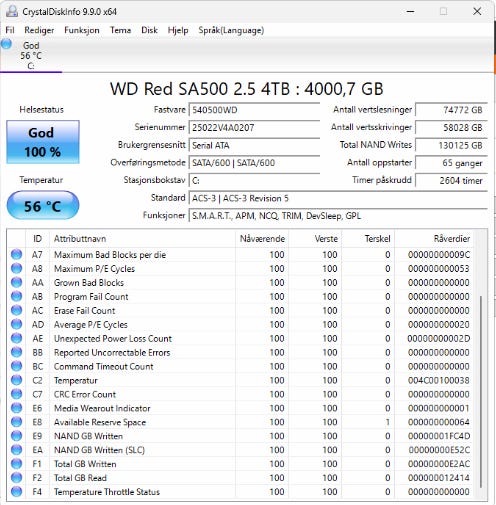Viewport: 496px width, 505px height.
Task: Select the blue status orb for drive C:
Action: [x=6, y=44]
